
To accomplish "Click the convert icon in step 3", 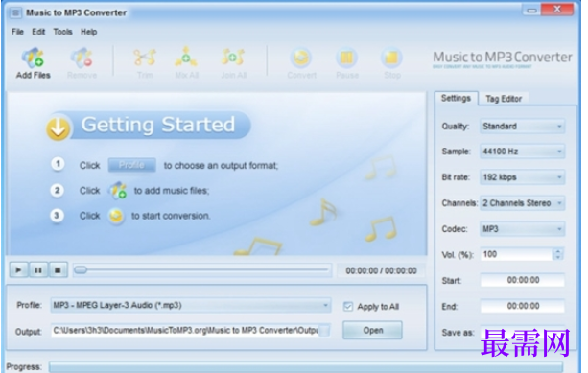I will click(x=116, y=216).
